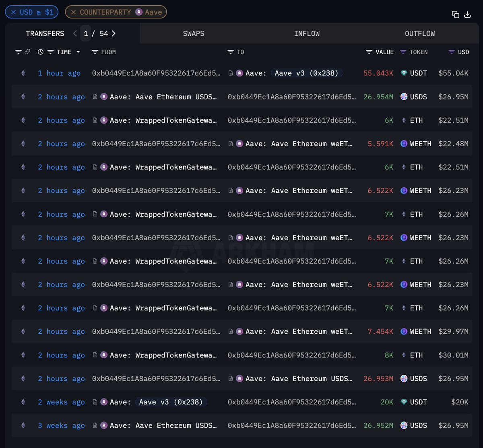Click recipient address in the 3 weeks ago row

[292, 425]
